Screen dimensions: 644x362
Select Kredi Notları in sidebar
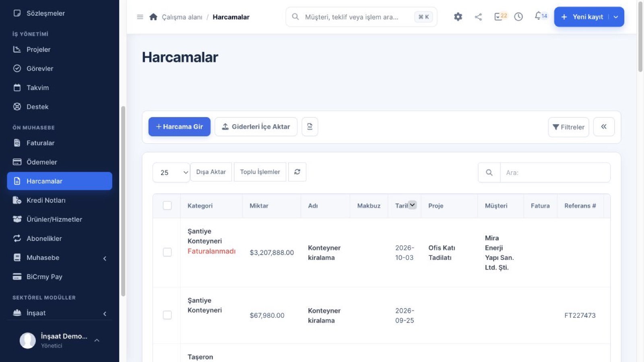(60, 200)
